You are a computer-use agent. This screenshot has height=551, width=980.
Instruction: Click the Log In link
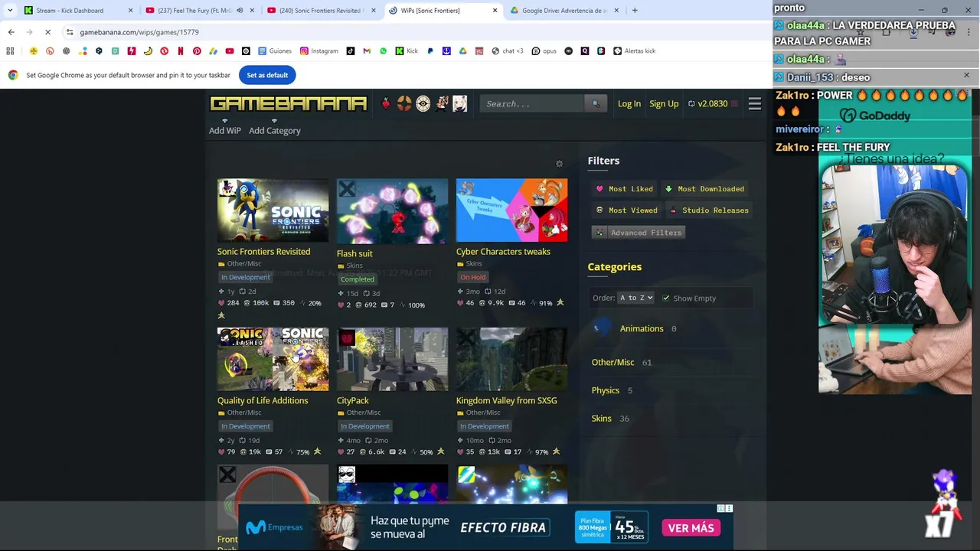[629, 103]
